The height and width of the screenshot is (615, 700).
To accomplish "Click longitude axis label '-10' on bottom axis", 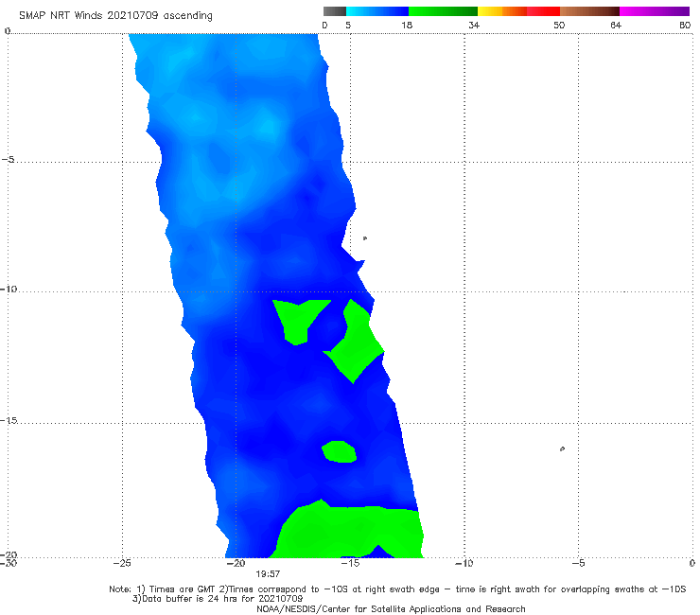I will pyautogui.click(x=464, y=563).
